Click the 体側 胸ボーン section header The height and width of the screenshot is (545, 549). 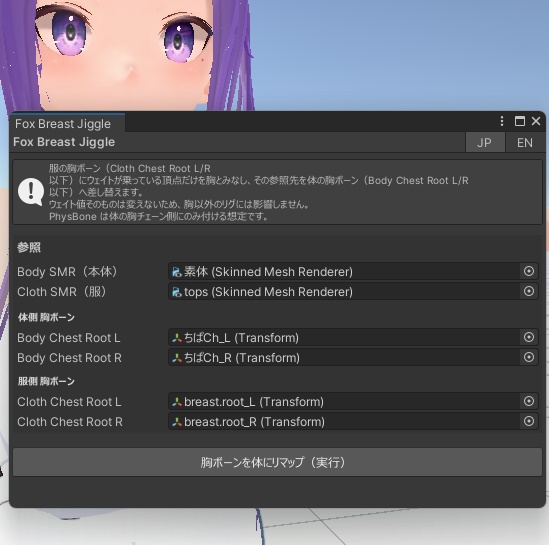tap(46, 317)
